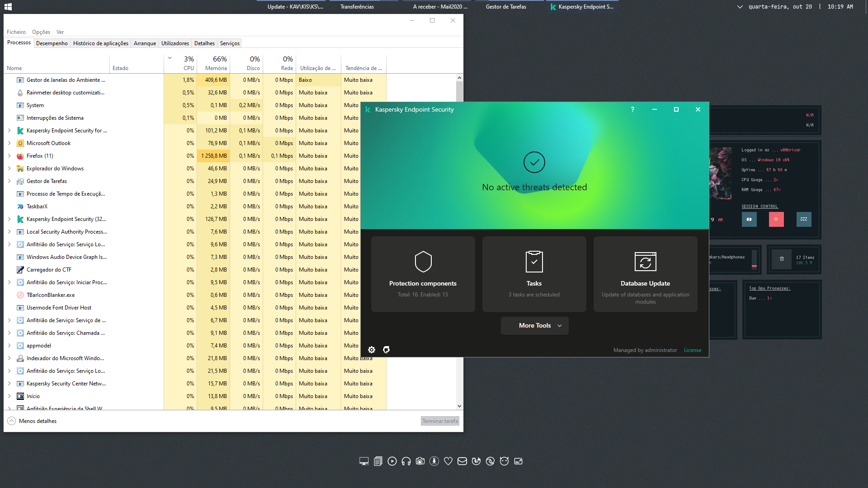The image size is (868, 488).
Task: Click the headphones icon in bottom dock
Action: [x=406, y=461]
